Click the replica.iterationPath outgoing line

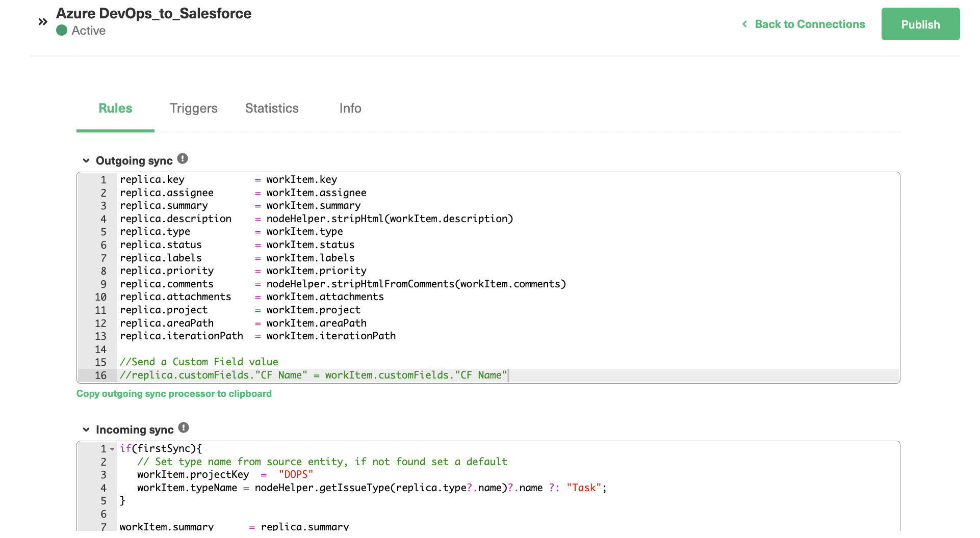point(258,336)
